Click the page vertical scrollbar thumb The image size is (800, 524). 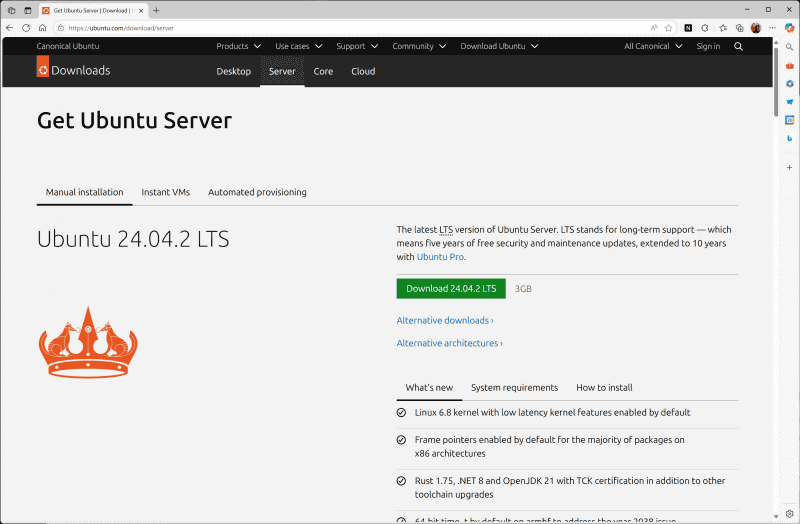click(x=776, y=82)
